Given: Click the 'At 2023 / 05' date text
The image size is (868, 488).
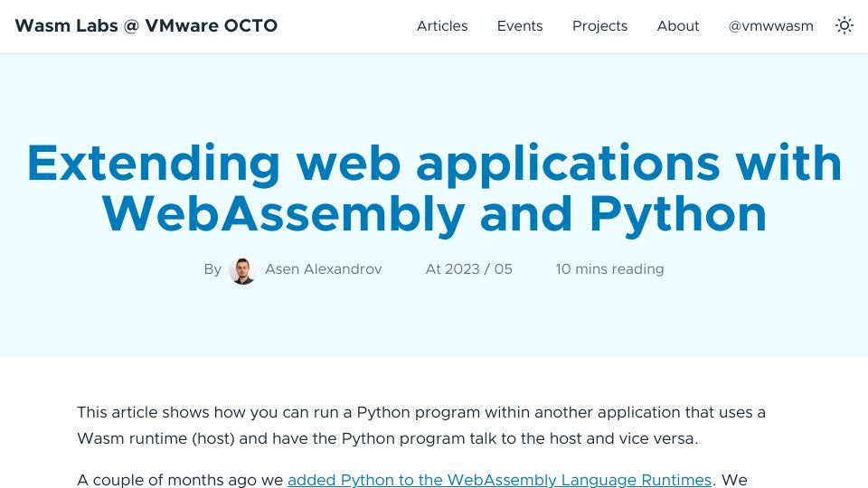Looking at the screenshot, I should tap(469, 269).
